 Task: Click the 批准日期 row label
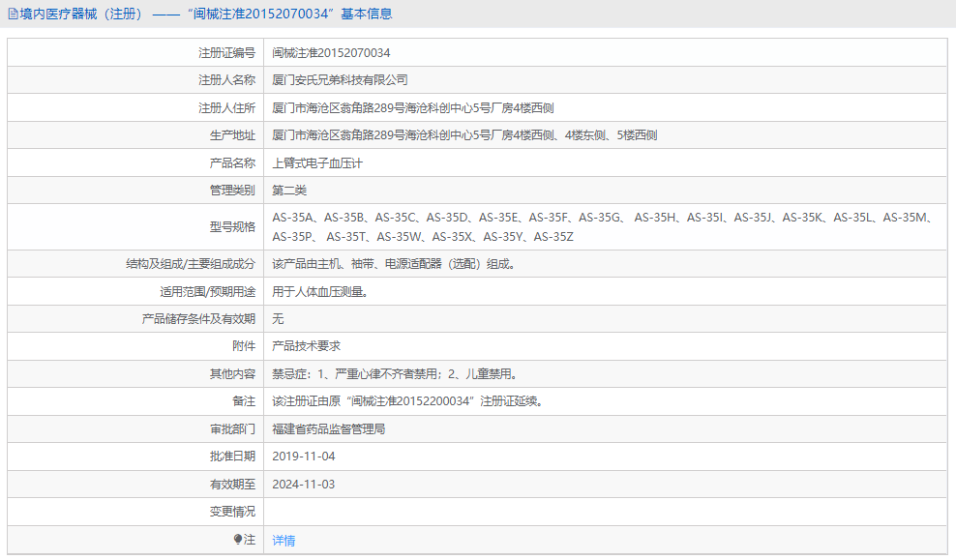233,456
